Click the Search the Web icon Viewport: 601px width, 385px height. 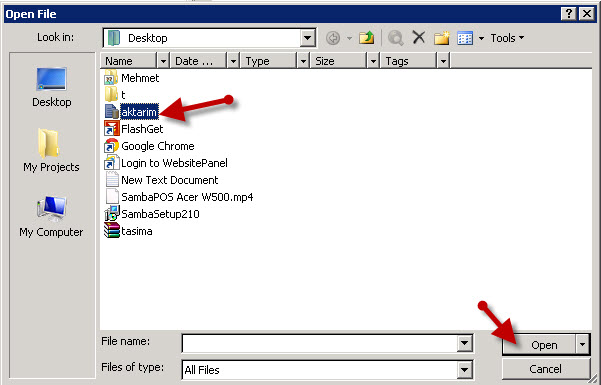tap(396, 38)
